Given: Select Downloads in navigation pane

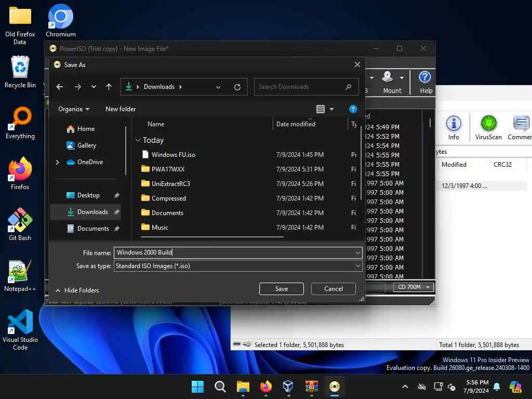Looking at the screenshot, I should (92, 212).
